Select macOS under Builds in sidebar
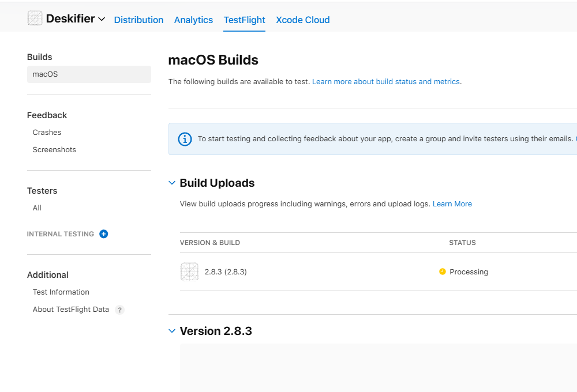This screenshot has height=392, width=577. coord(89,74)
